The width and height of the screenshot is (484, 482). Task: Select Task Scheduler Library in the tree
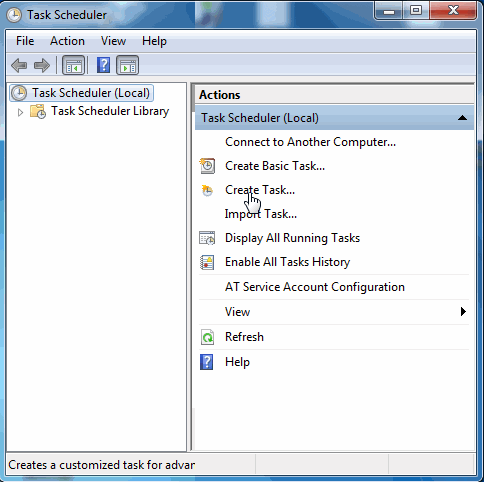pyautogui.click(x=110, y=111)
